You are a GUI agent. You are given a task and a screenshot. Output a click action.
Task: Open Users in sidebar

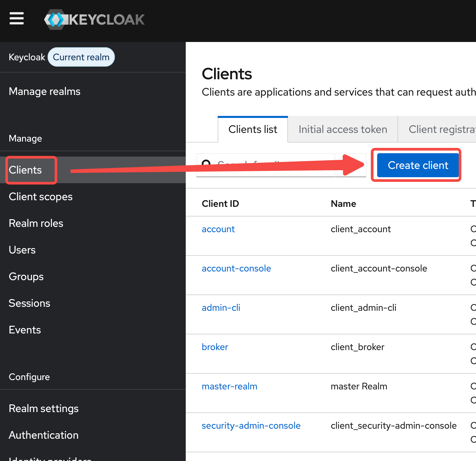pyautogui.click(x=22, y=250)
